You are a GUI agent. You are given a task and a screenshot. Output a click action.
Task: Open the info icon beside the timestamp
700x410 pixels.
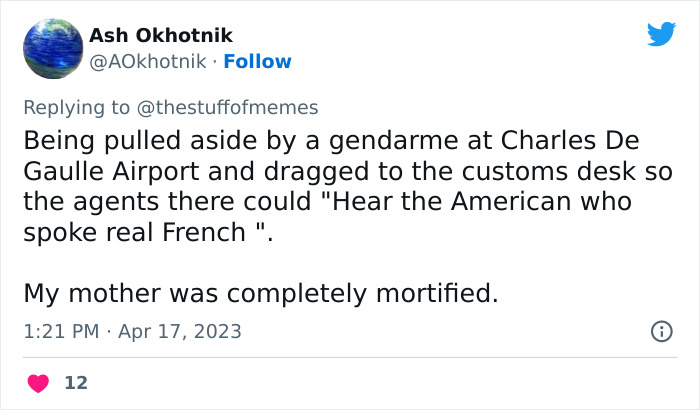click(x=661, y=331)
